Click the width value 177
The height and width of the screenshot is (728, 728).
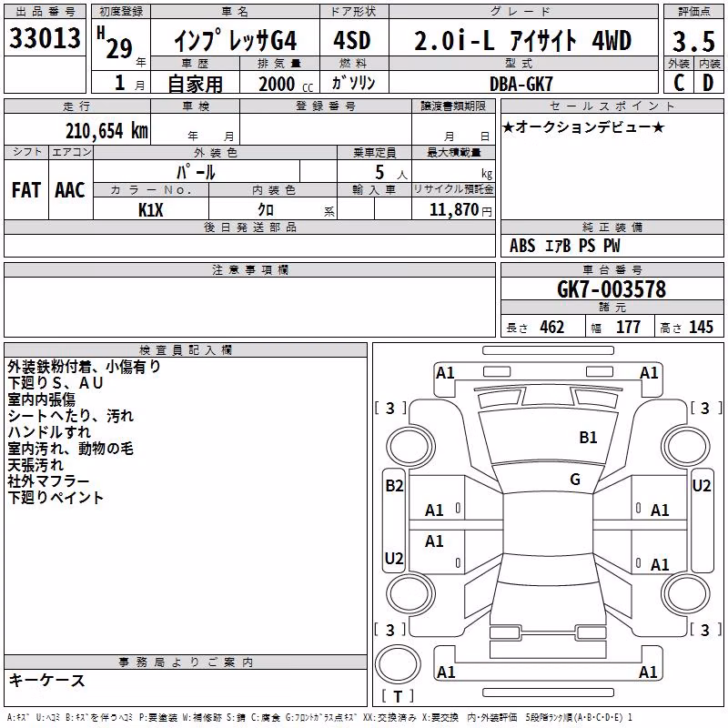pyautogui.click(x=628, y=327)
